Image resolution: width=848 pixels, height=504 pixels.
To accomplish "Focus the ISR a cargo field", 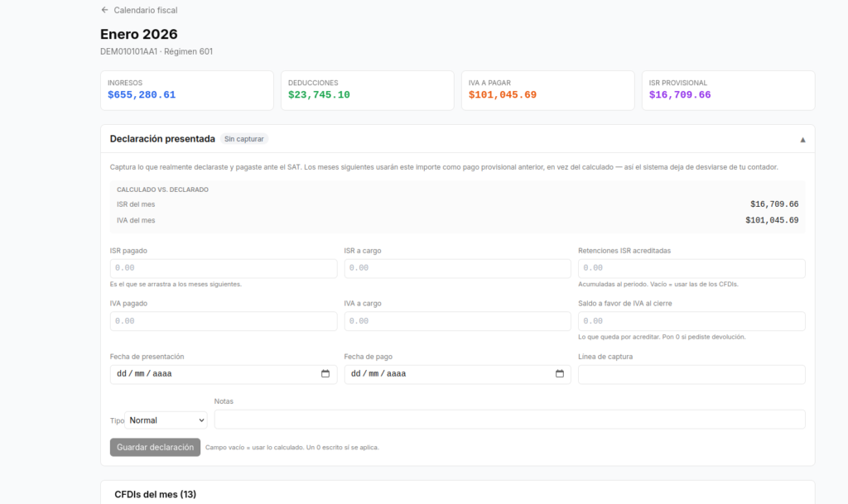I will (x=457, y=268).
